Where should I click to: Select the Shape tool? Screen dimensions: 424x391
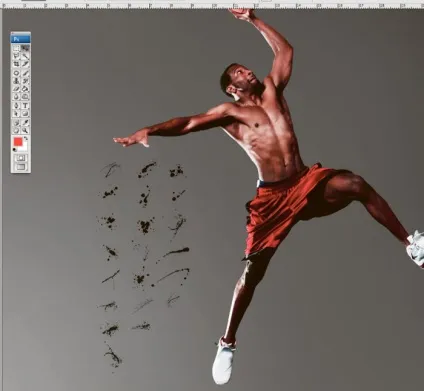[25, 114]
